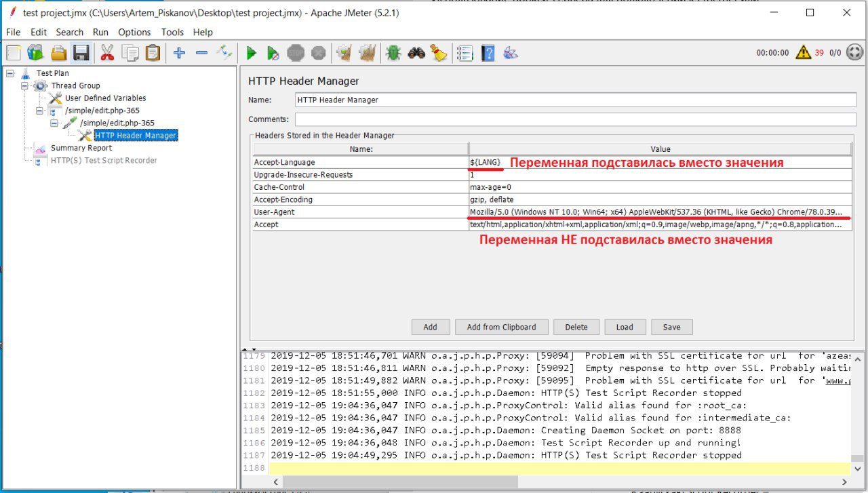Select Summary Report in the tree

point(81,148)
